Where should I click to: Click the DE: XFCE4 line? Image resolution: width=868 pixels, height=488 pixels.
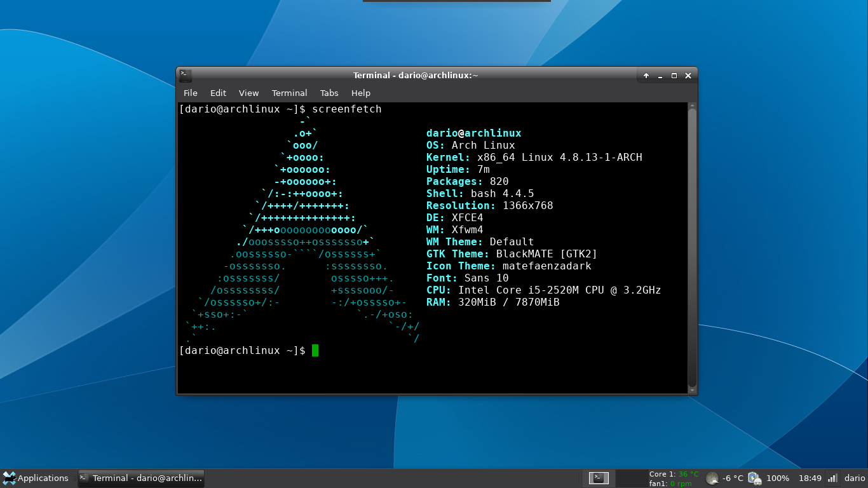pos(455,218)
